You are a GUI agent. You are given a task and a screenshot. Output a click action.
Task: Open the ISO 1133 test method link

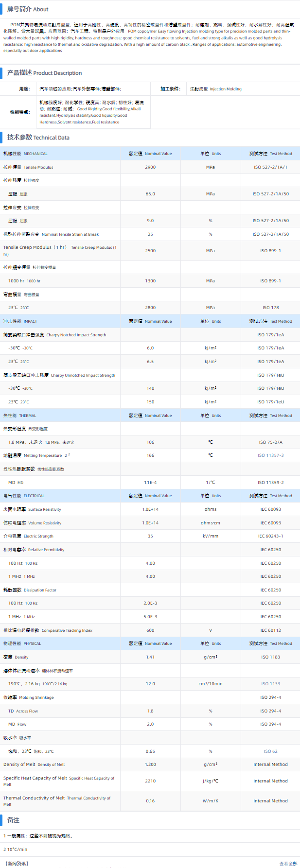click(x=270, y=684)
